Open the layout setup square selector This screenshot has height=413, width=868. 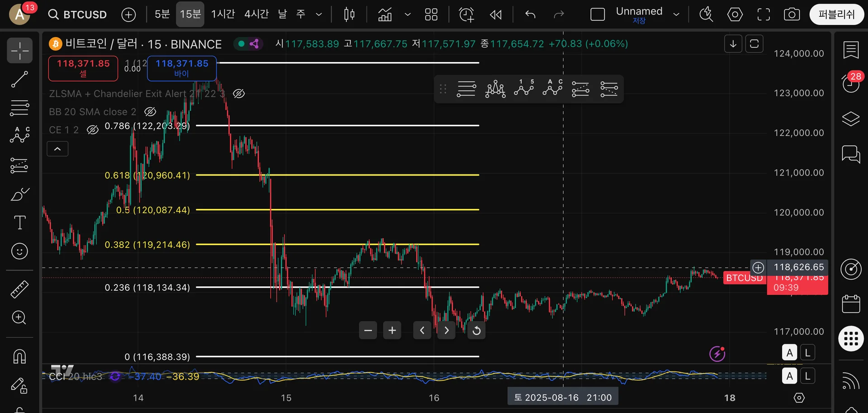[598, 14]
